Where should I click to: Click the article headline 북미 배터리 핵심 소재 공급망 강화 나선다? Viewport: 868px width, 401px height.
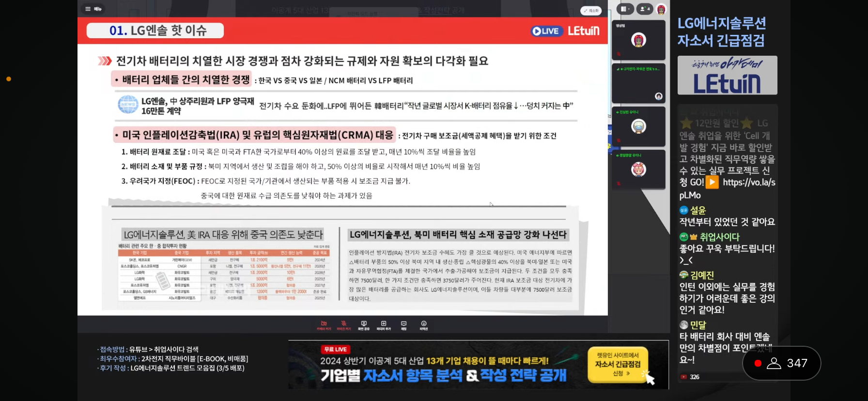point(458,234)
